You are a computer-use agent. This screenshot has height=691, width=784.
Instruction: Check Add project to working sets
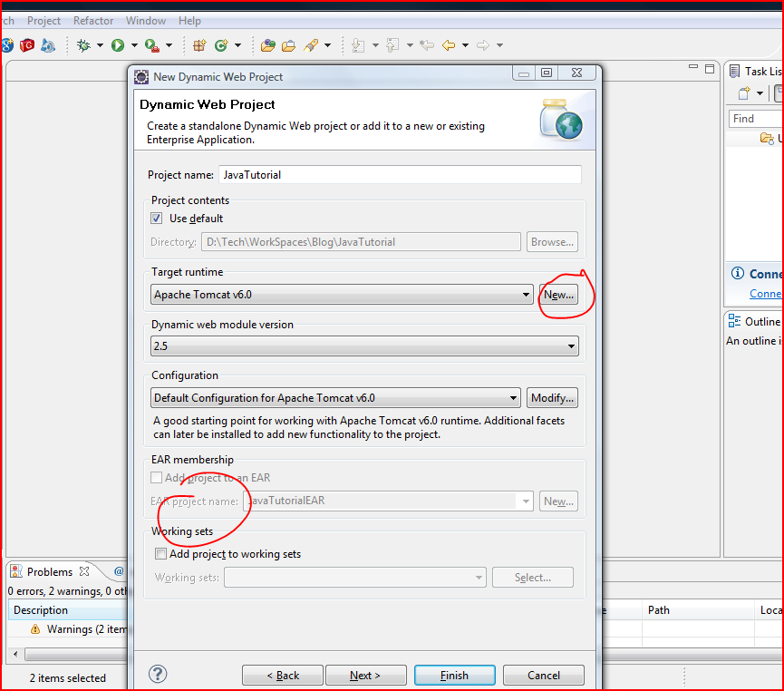click(160, 553)
